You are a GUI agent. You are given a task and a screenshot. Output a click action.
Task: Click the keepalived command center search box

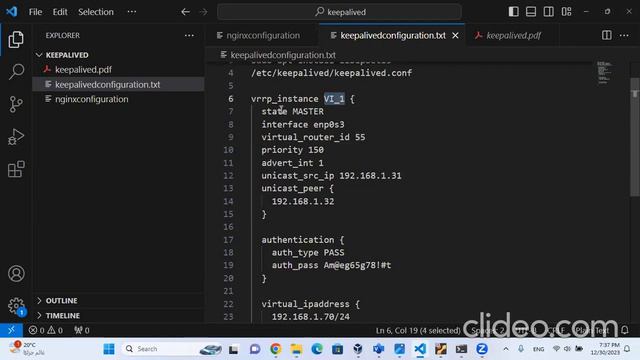click(340, 12)
